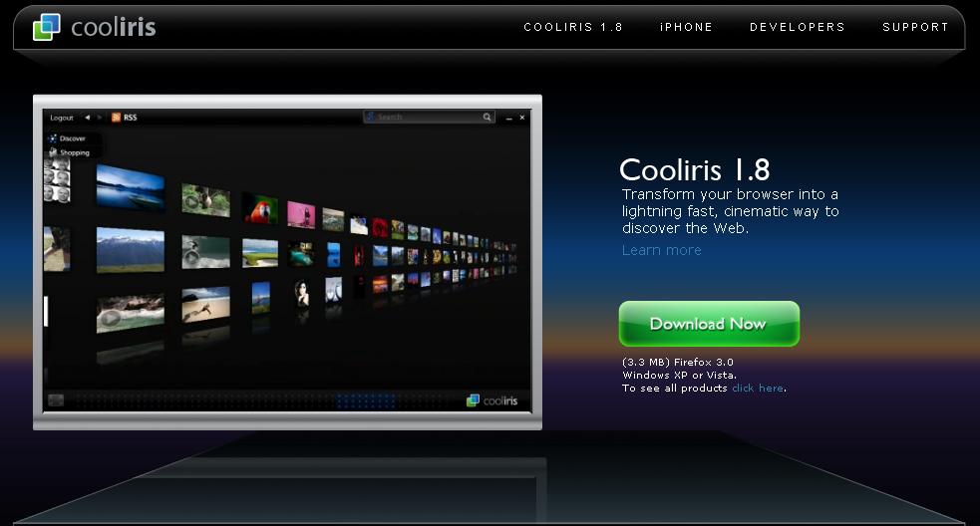The width and height of the screenshot is (980, 526).
Task: Click the cooliris logo inside the preview window
Action: 491,400
